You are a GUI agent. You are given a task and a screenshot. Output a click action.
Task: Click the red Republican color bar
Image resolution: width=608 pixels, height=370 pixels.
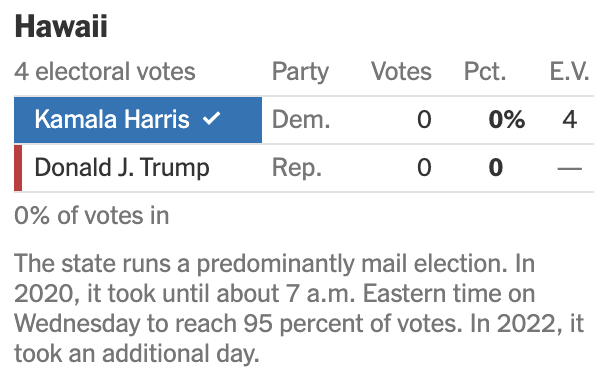pyautogui.click(x=18, y=168)
